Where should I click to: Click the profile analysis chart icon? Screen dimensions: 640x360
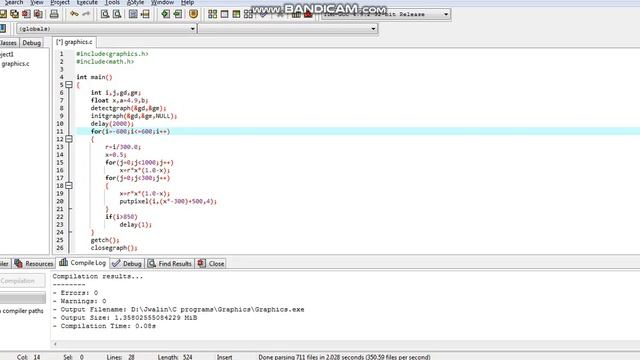tap(296, 14)
